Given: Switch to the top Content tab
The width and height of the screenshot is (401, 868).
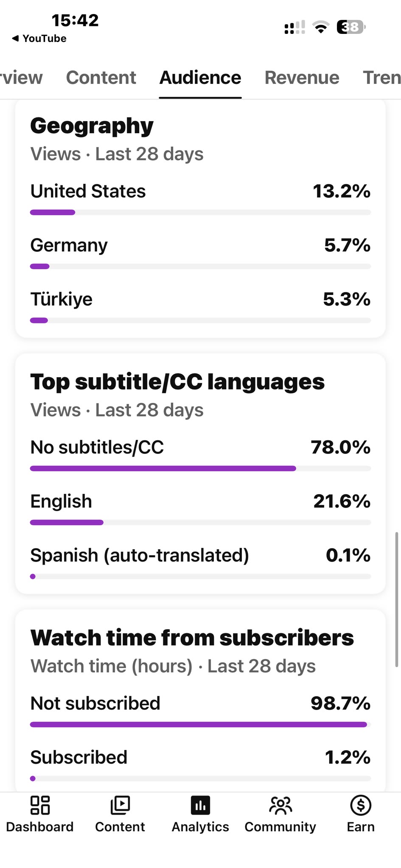Looking at the screenshot, I should point(101,78).
